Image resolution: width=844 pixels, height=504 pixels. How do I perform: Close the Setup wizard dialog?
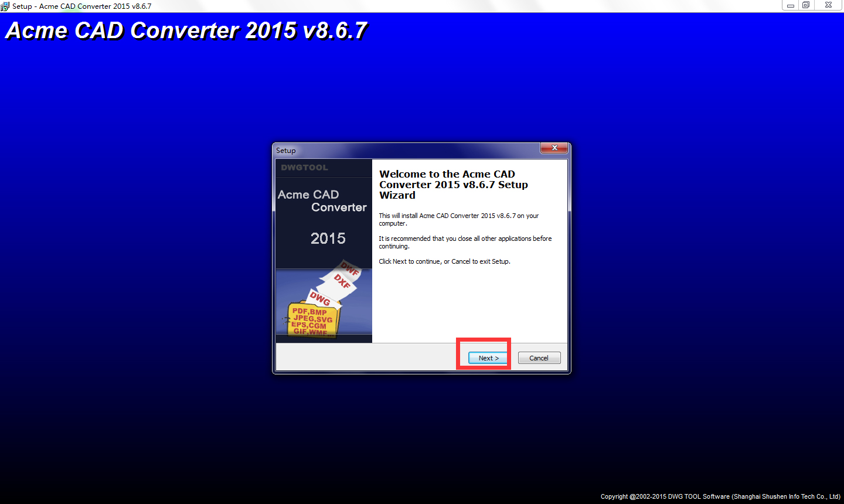click(x=554, y=148)
